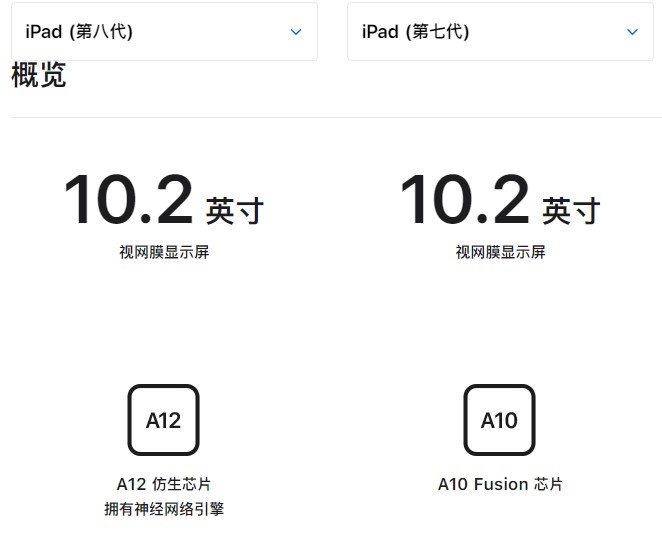Click the A12 仿生芯片 label

click(164, 484)
